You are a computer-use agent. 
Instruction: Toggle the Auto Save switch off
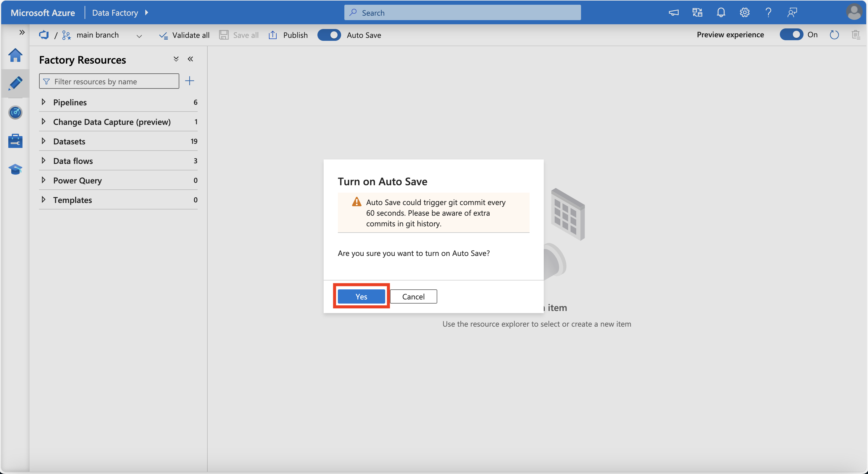[329, 34]
